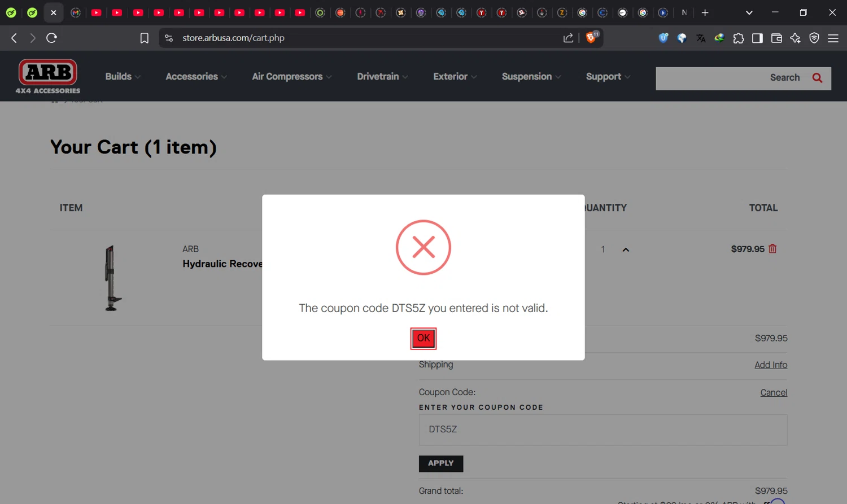Click the coupon code field containing DTS5Z

tap(603, 430)
